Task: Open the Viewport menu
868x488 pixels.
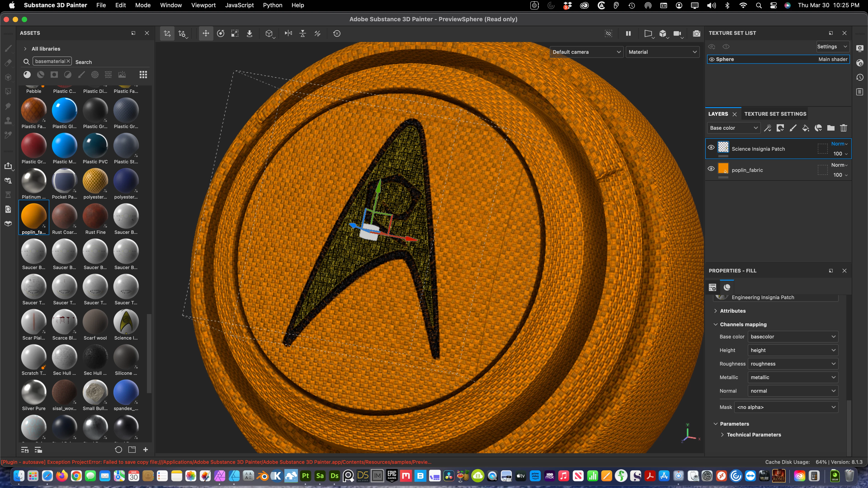Action: pyautogui.click(x=203, y=5)
